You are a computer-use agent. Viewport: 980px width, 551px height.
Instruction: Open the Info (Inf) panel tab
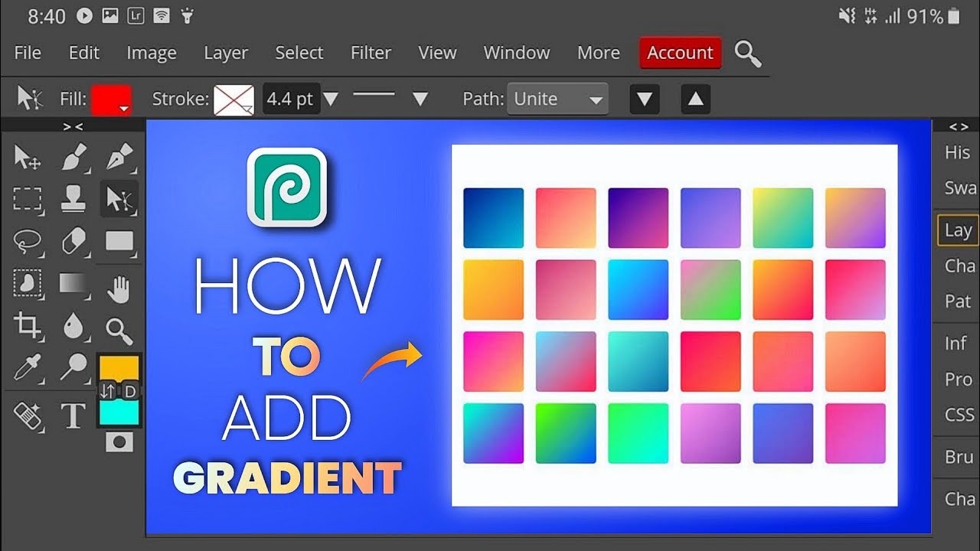click(x=955, y=344)
